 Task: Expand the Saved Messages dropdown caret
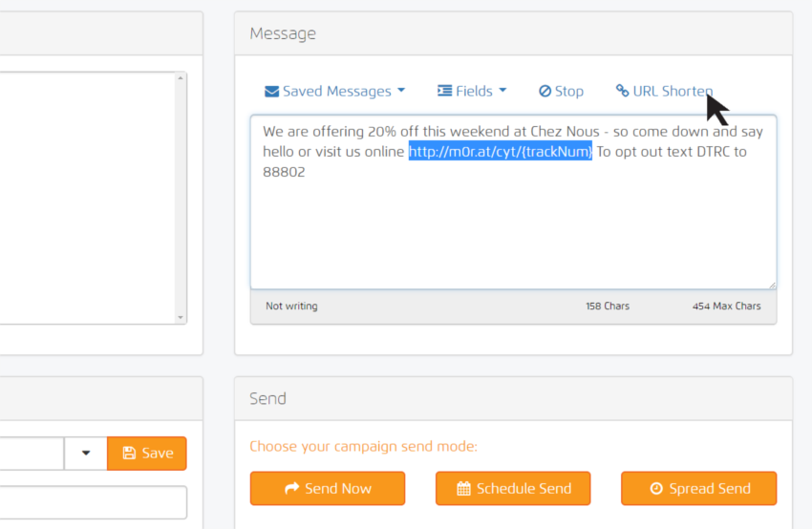[x=401, y=91]
